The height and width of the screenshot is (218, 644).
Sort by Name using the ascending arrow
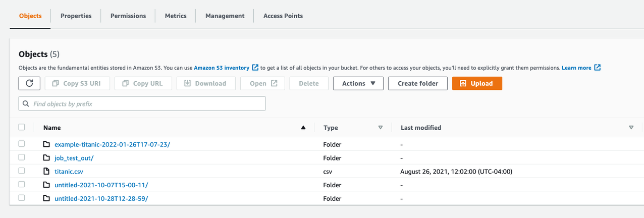click(303, 128)
